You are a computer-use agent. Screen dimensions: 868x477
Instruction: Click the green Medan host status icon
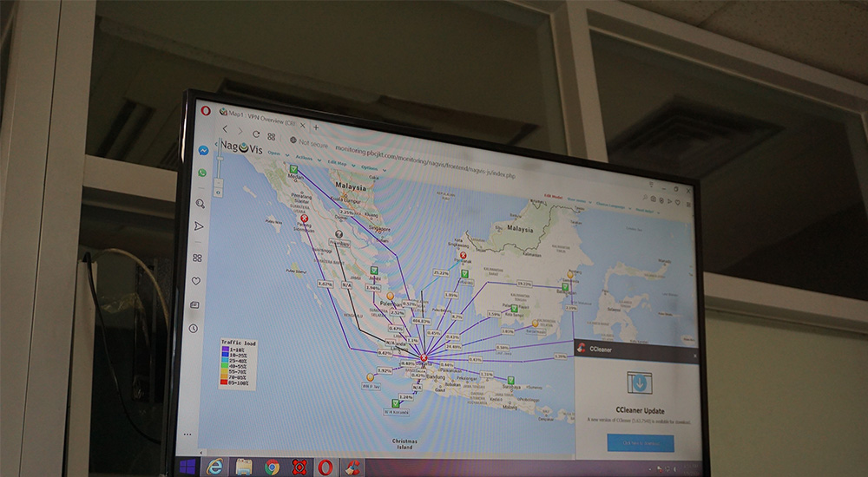tap(293, 170)
